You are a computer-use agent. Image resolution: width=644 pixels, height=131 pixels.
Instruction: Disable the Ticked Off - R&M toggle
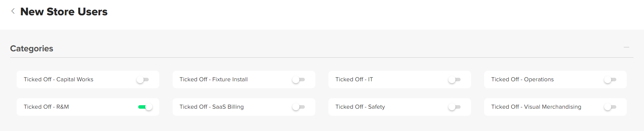click(x=145, y=107)
